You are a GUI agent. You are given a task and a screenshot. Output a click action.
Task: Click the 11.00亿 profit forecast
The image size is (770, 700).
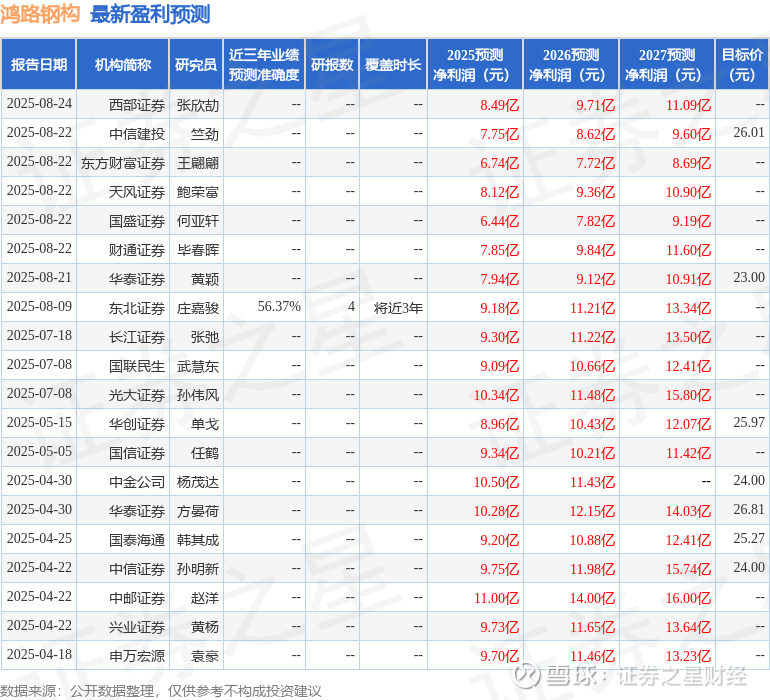[x=496, y=598]
